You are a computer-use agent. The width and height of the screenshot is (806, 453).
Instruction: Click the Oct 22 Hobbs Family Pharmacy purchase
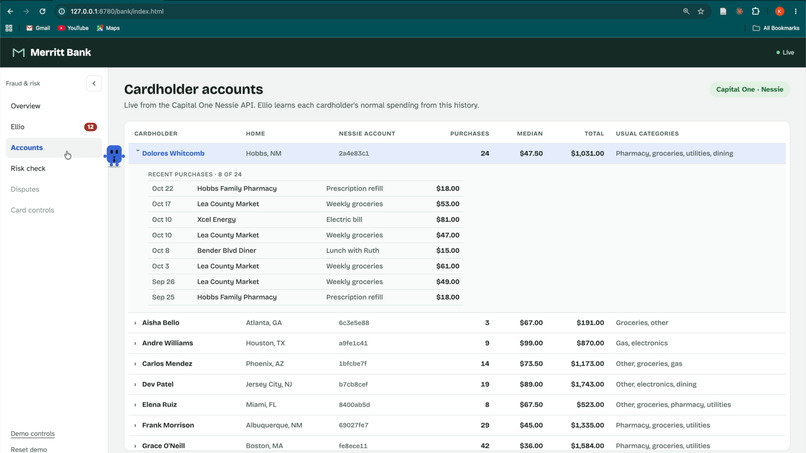[x=305, y=188]
